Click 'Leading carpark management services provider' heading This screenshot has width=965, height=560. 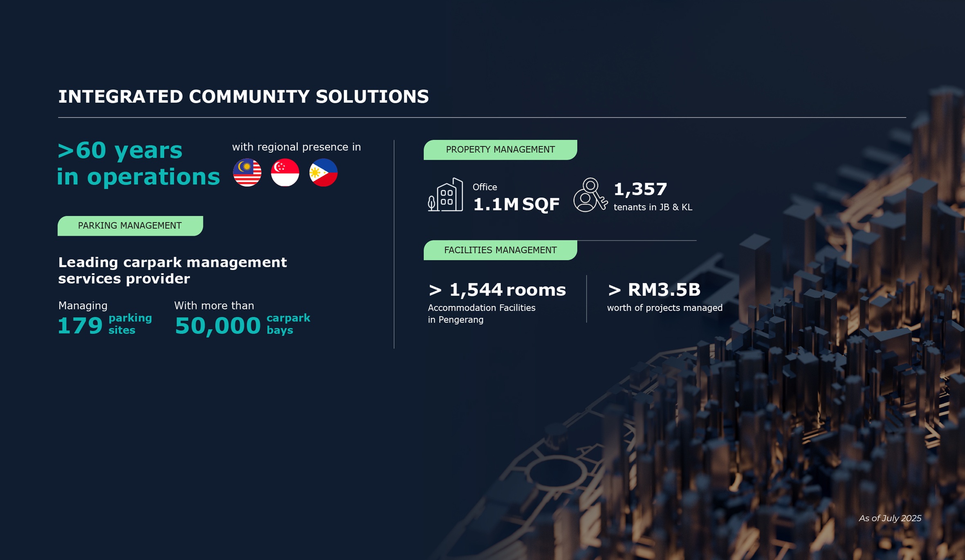tap(172, 270)
